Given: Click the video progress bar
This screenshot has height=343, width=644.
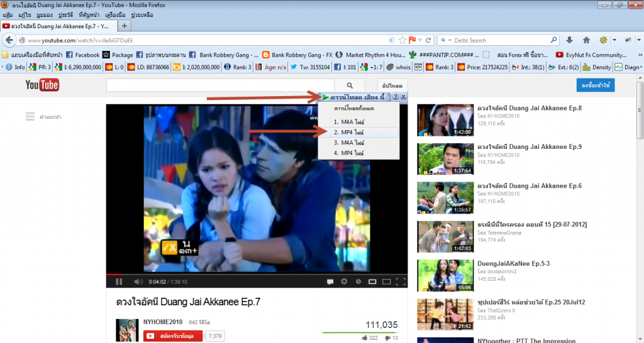Looking at the screenshot, I should pyautogui.click(x=252, y=274).
